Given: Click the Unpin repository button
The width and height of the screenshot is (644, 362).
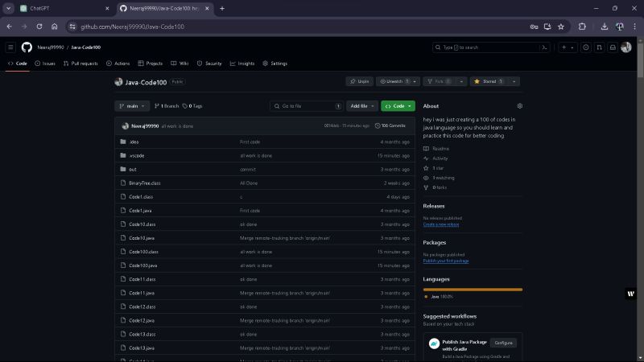Looking at the screenshot, I should [359, 81].
